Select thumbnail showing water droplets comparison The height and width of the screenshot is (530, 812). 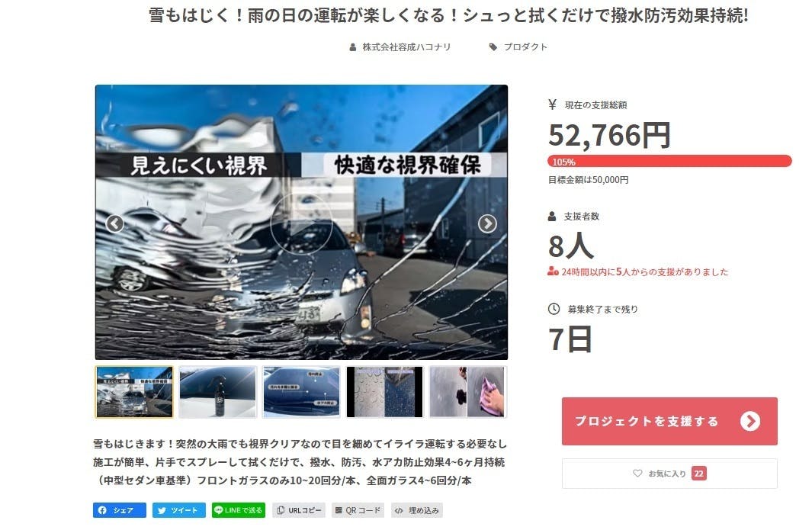point(385,392)
